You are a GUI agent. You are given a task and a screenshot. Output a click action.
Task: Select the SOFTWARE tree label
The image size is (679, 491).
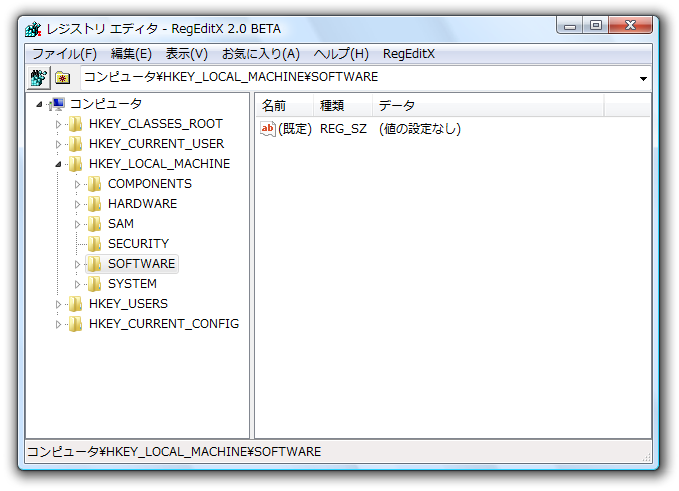[141, 264]
